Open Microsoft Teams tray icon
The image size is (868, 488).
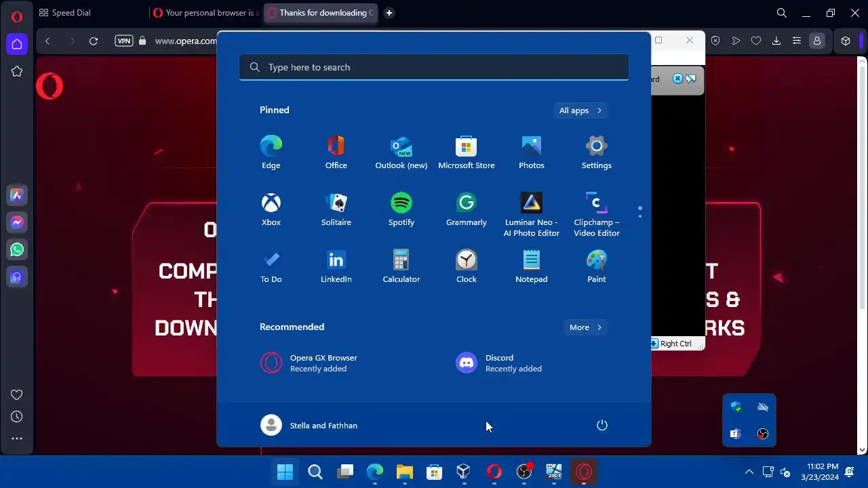click(736, 434)
